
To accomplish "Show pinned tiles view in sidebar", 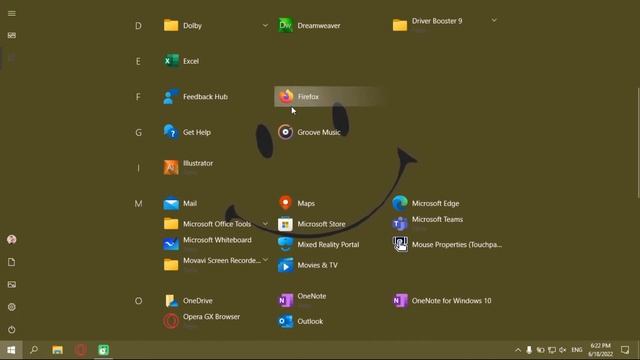I will coord(12,36).
